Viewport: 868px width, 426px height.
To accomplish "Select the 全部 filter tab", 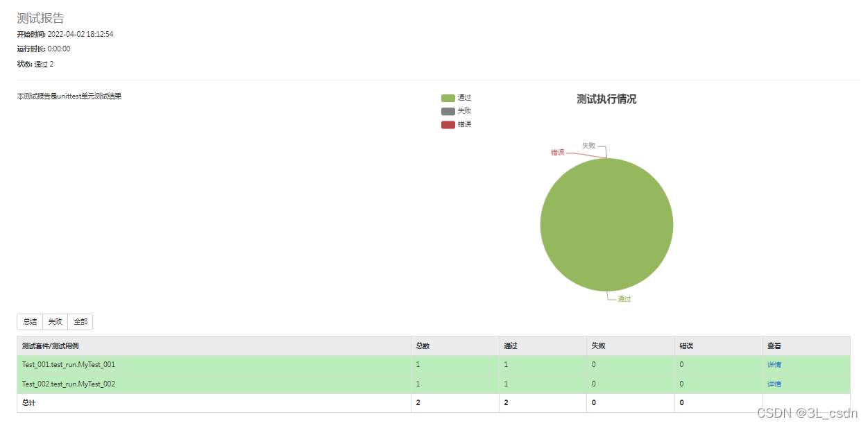I will pyautogui.click(x=80, y=322).
